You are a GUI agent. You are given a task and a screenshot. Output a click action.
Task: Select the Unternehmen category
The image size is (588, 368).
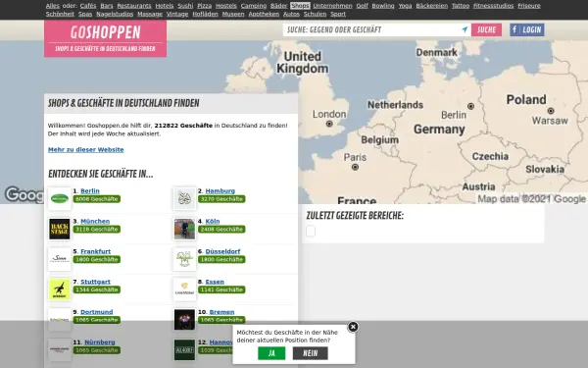click(332, 6)
